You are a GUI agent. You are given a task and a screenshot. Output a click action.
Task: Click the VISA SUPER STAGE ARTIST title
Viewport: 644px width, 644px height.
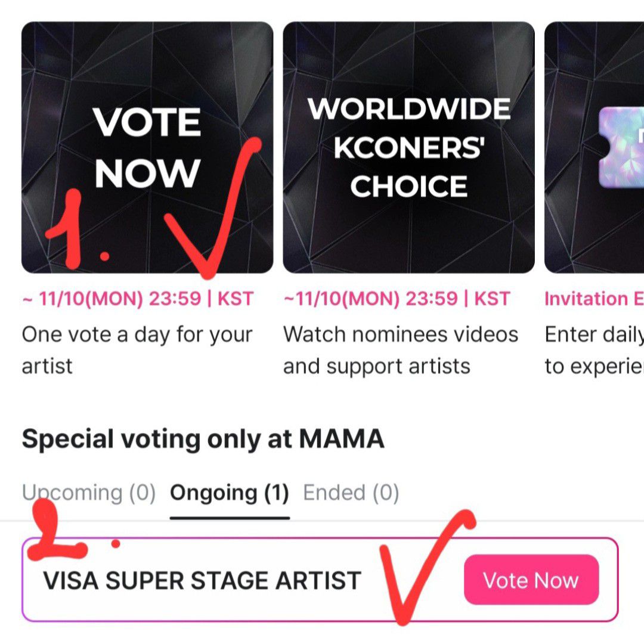point(202,580)
